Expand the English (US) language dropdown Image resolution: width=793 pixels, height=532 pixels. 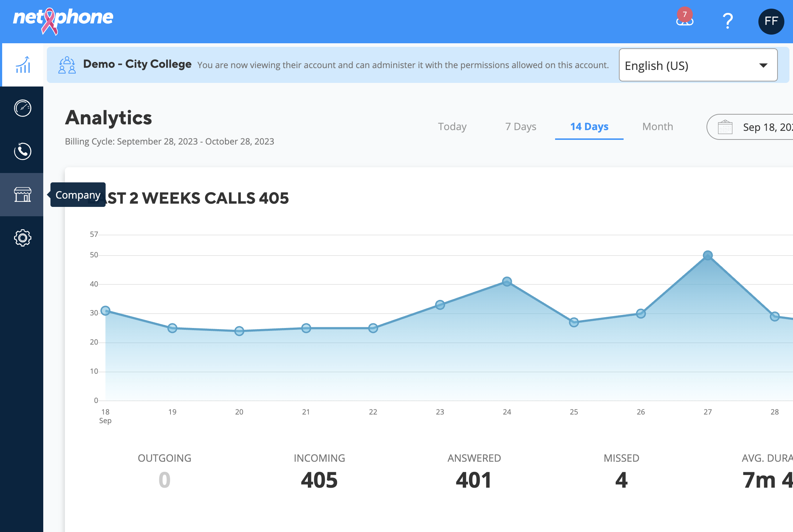point(698,65)
